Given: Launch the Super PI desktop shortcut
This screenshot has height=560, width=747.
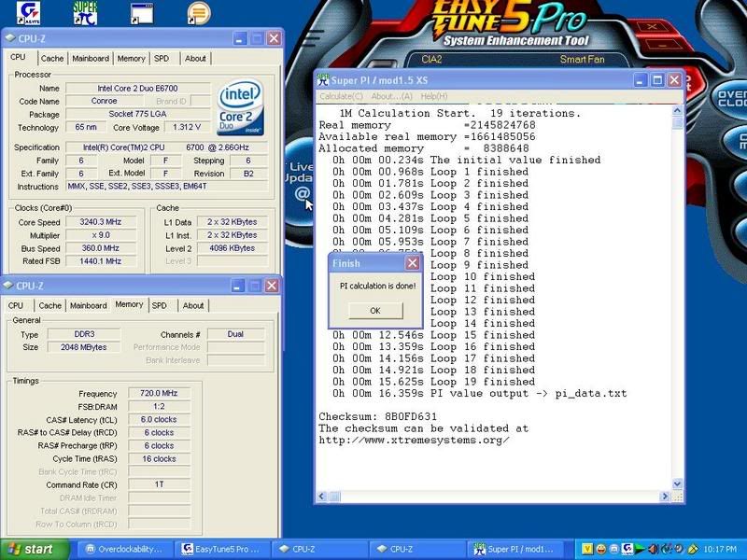Looking at the screenshot, I should point(85,13).
